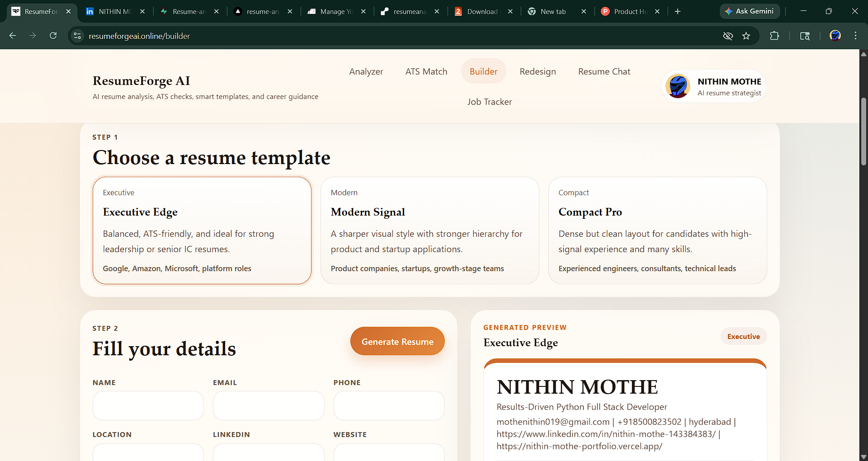Image resolution: width=868 pixels, height=461 pixels.
Task: Open the Job Tracker section
Action: [x=490, y=102]
